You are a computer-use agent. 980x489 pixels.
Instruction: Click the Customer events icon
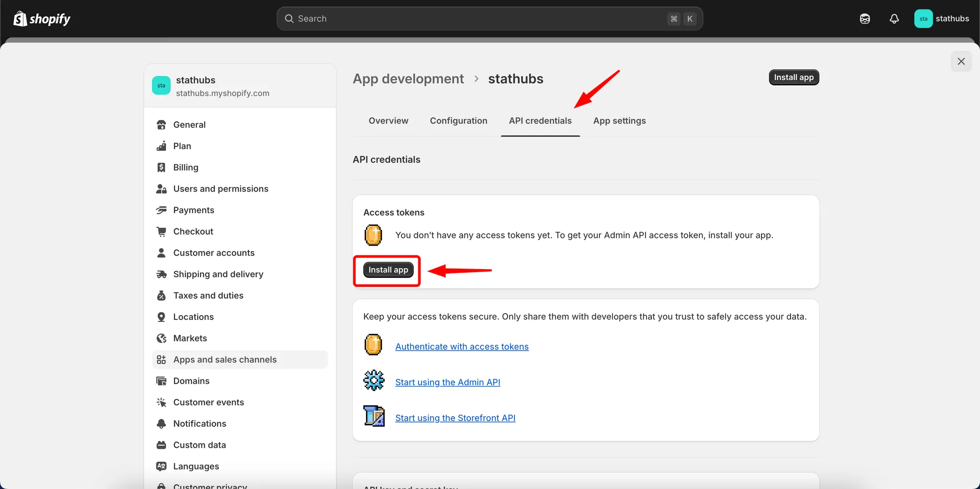(161, 402)
